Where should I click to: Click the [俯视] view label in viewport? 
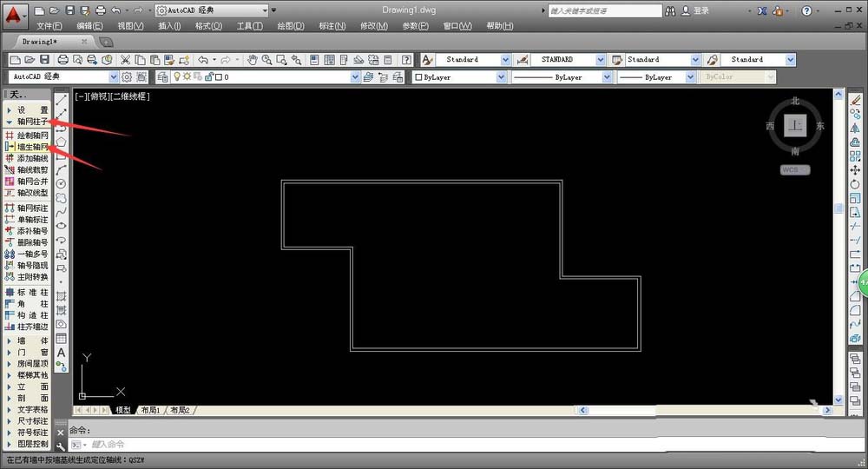98,96
